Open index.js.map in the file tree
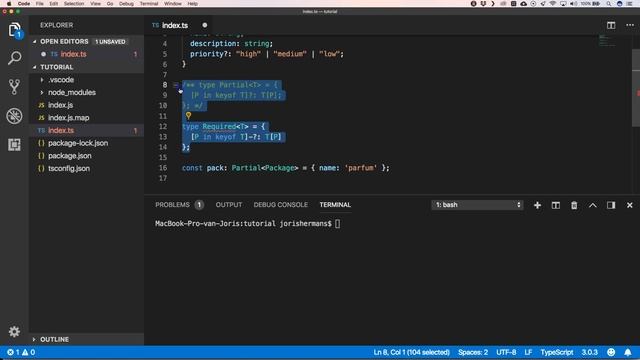This screenshot has height=360, width=640. click(x=86, y=118)
